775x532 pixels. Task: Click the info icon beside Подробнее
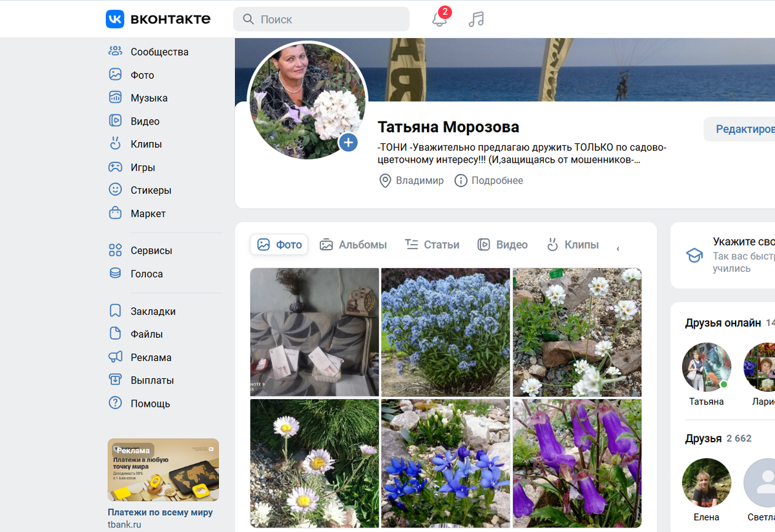[460, 181]
